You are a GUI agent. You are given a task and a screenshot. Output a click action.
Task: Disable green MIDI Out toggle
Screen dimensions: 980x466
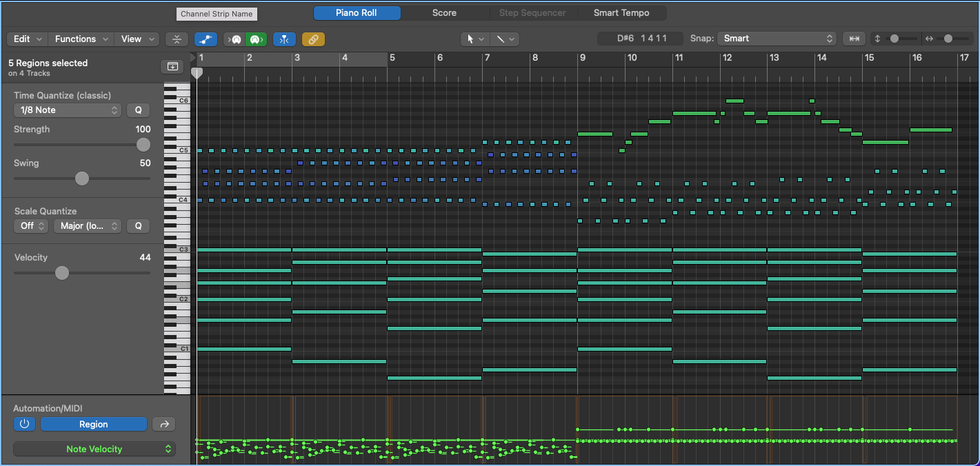point(256,39)
